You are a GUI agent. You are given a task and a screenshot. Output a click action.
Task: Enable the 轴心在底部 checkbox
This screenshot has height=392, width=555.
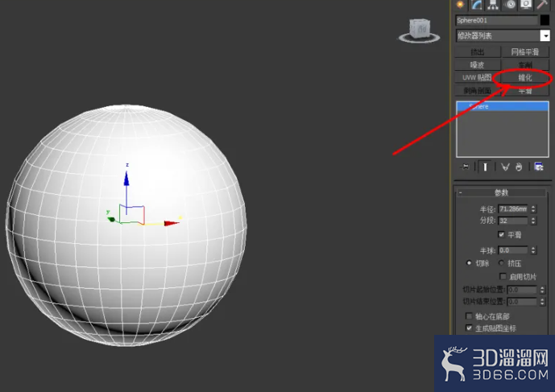point(469,316)
